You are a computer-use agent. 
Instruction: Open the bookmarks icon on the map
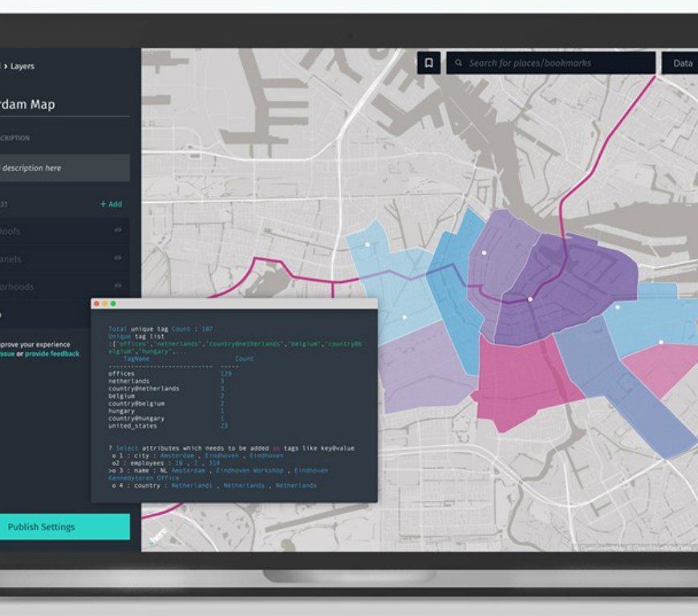(428, 63)
